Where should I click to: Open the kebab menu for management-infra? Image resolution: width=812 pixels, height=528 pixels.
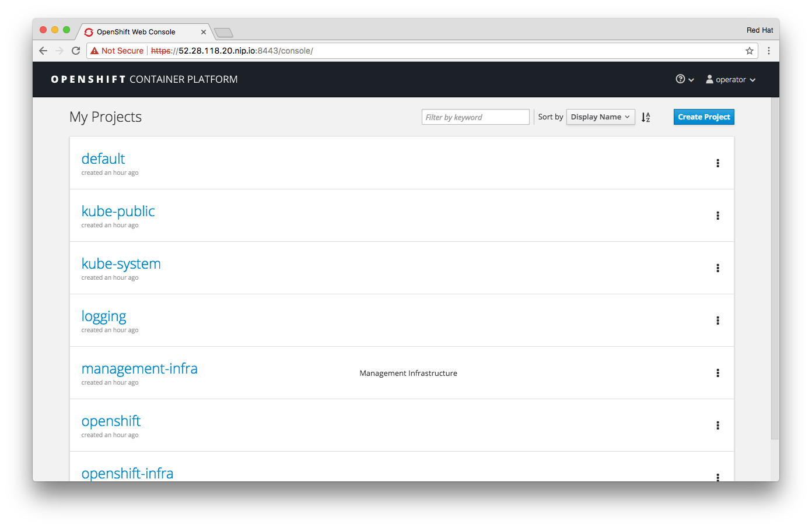[717, 373]
